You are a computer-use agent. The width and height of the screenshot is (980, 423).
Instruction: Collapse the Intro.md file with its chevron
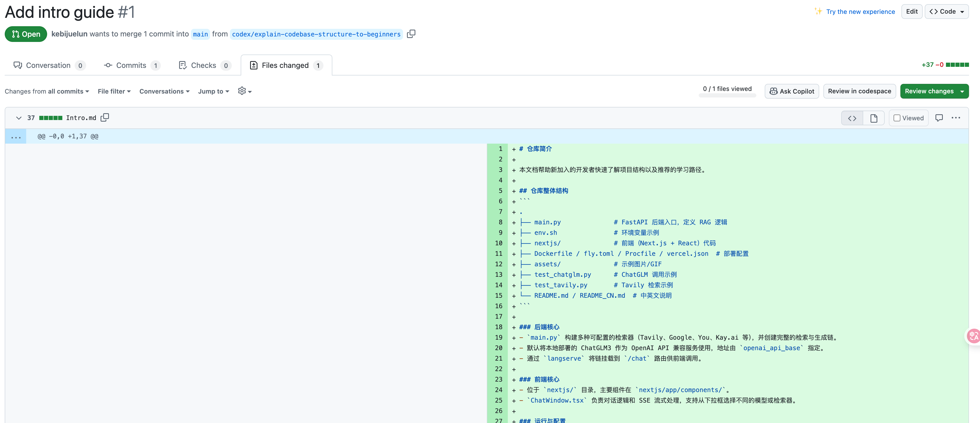click(x=19, y=118)
